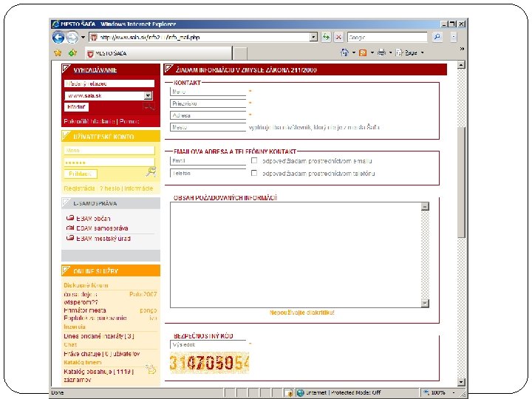The width and height of the screenshot is (532, 399).
Task: Click text area scrollbar down arrow
Action: 425,303
